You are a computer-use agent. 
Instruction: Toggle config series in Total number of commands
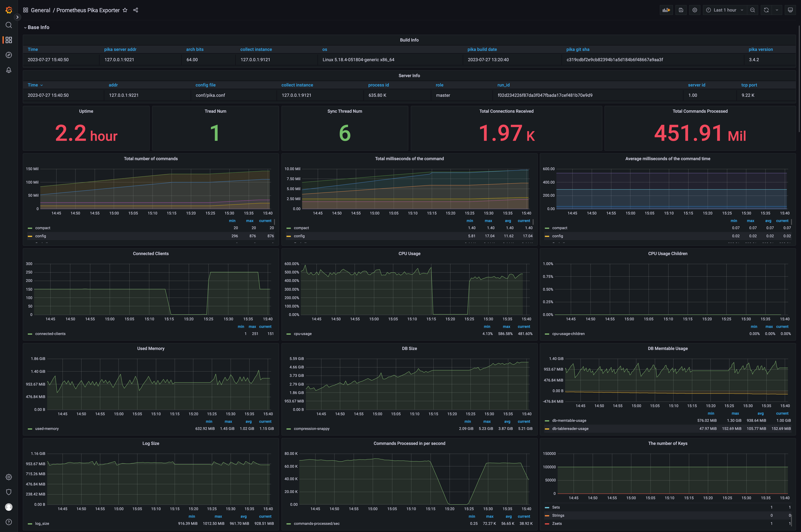click(41, 236)
